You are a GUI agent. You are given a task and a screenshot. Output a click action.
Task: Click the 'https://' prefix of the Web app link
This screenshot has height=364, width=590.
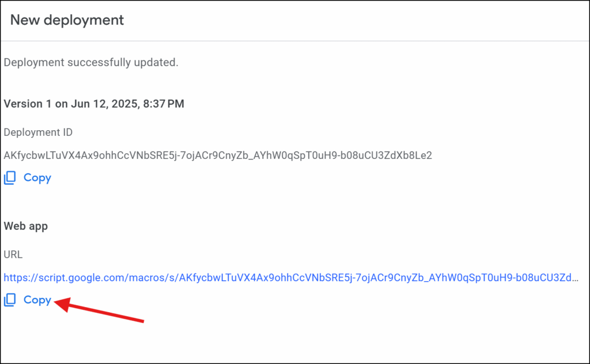pyautogui.click(x=21, y=278)
